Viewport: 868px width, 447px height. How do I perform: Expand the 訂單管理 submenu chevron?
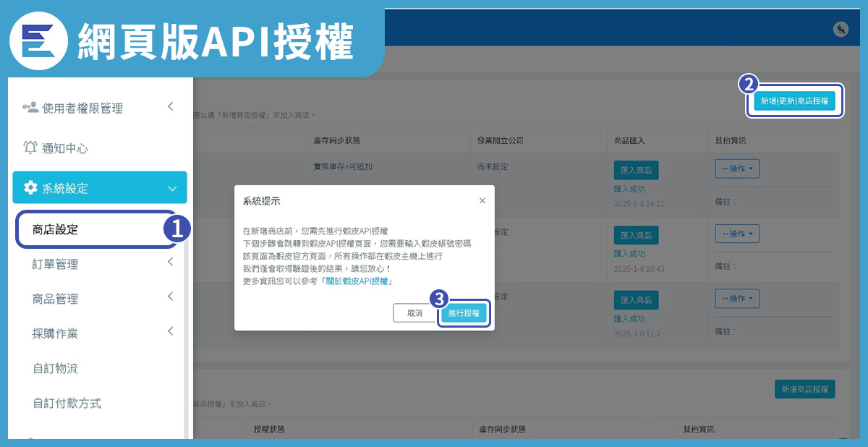coord(171,262)
